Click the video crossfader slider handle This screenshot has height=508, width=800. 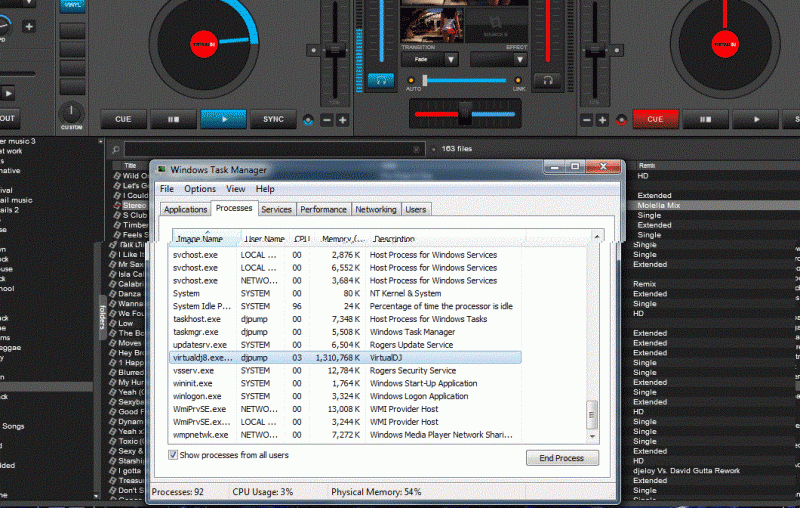point(424,80)
